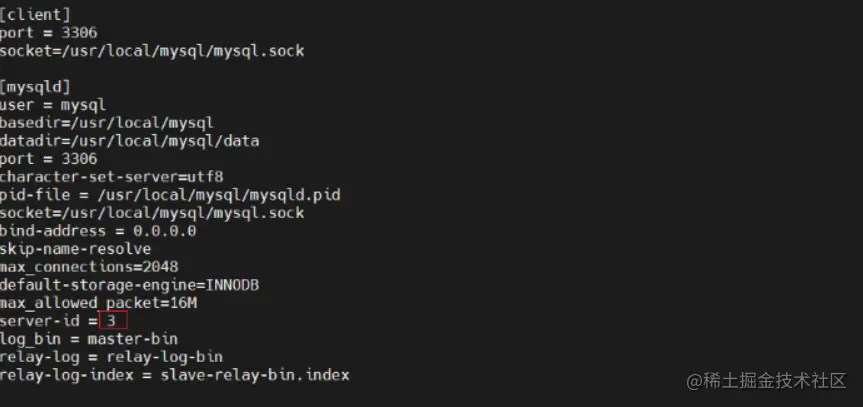Click the [client] section header line

(x=35, y=15)
